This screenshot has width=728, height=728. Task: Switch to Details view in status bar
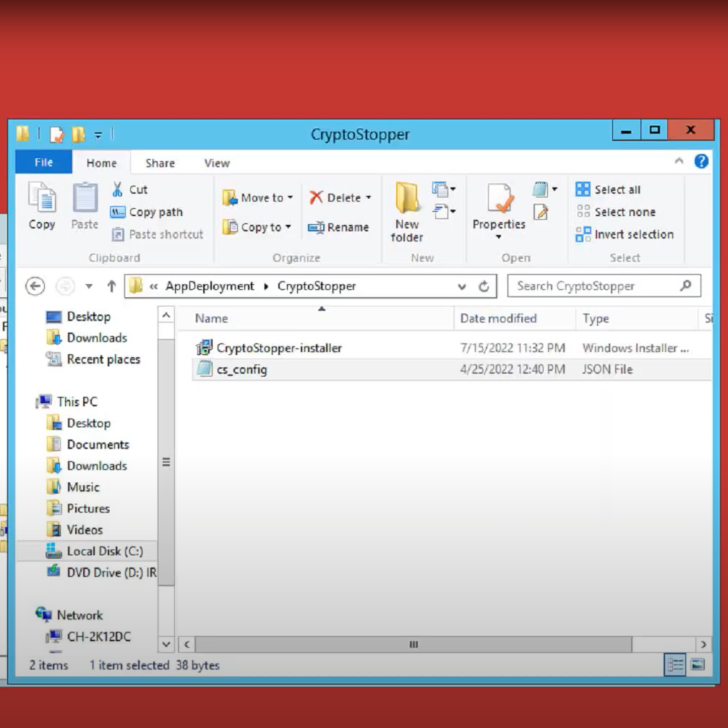click(675, 665)
